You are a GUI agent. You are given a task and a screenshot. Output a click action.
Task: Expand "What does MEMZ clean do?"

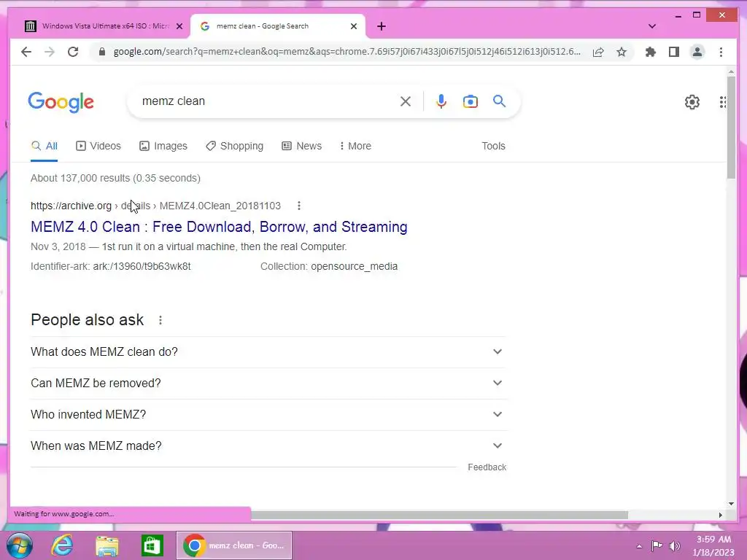click(268, 352)
